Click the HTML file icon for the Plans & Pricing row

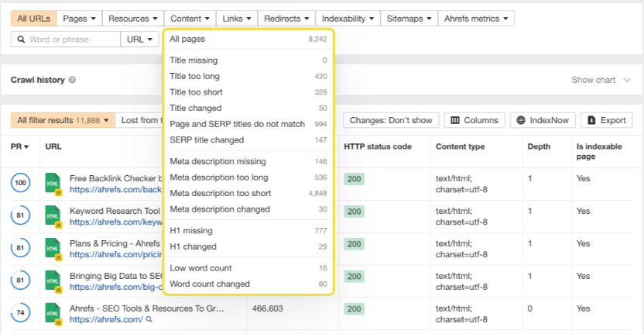(x=53, y=249)
